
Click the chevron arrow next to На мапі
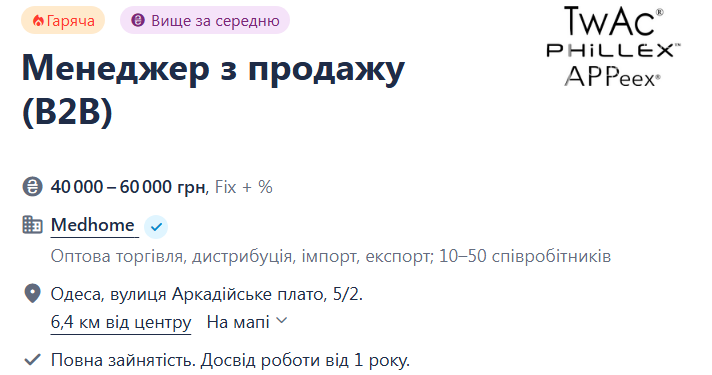pos(282,321)
